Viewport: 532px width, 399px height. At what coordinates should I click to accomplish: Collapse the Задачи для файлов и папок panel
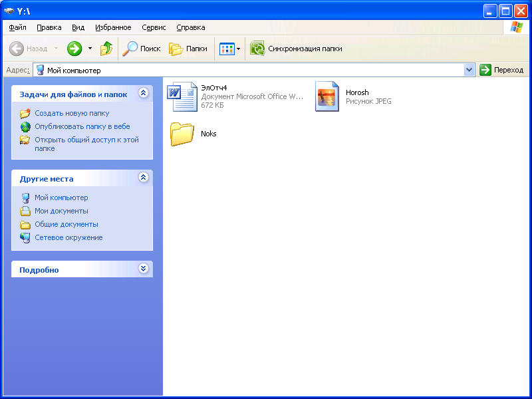click(x=144, y=93)
